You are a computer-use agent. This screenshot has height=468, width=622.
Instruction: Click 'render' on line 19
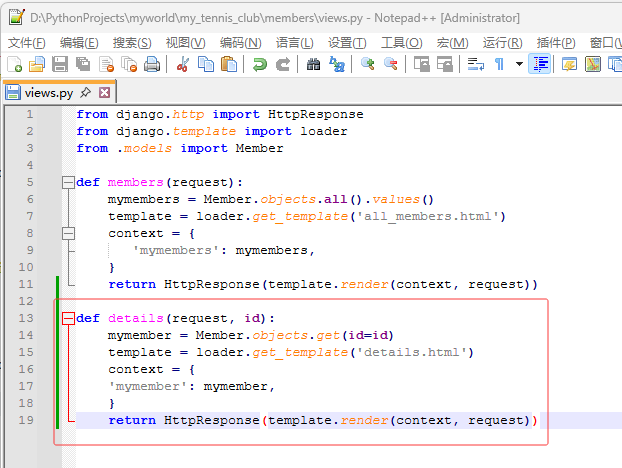(364, 420)
